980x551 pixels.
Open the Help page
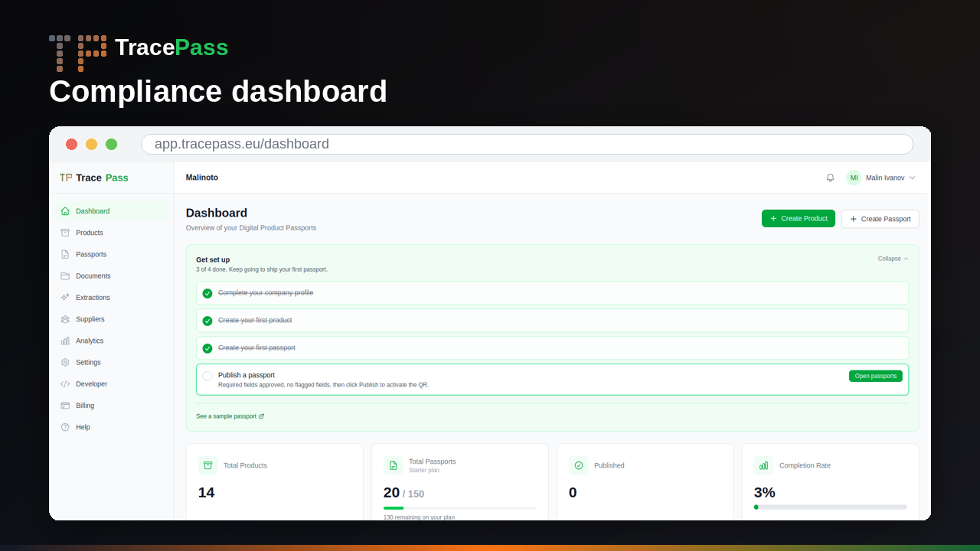[x=111, y=427]
